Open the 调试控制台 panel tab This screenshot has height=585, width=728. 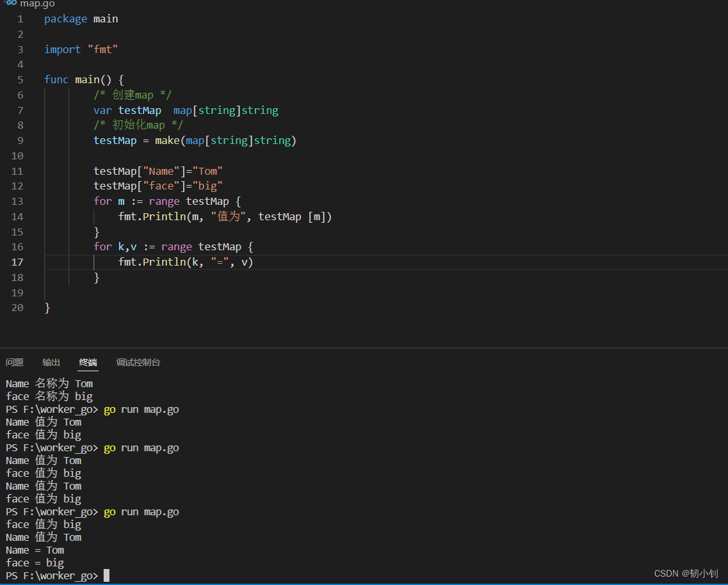138,362
